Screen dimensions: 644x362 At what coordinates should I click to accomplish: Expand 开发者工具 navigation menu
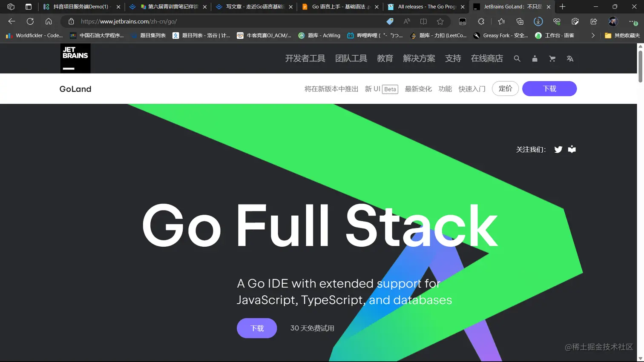tap(305, 59)
